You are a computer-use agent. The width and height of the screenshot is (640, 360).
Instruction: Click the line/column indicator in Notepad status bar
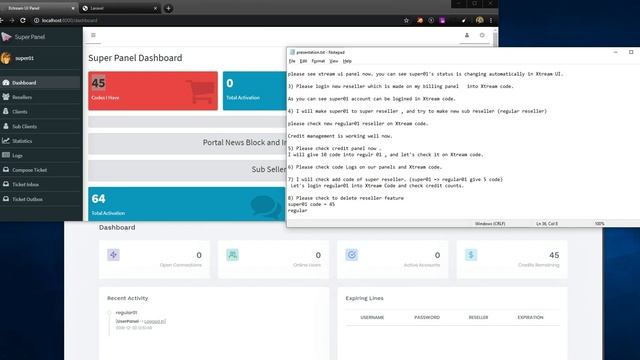point(547,224)
